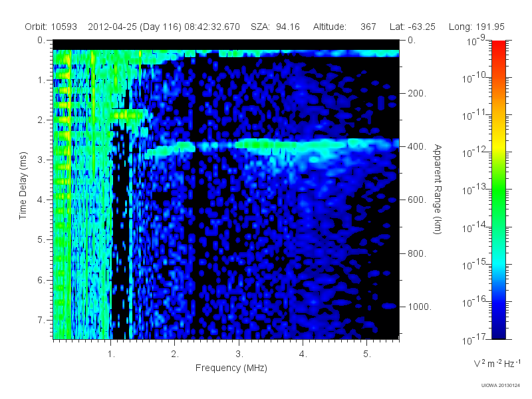The height and width of the screenshot is (399, 532).
Task: Select the date 2012-04-25 (Day 116) text
Action: click(135, 27)
